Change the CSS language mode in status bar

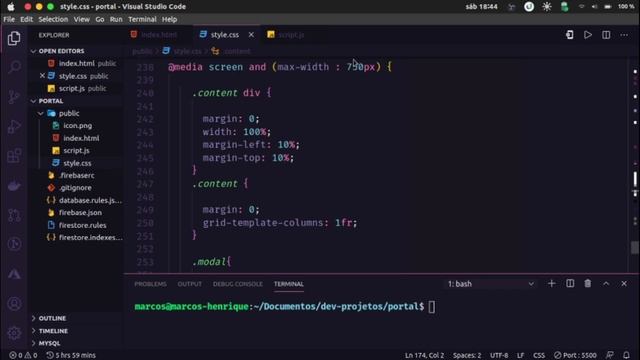coord(539,355)
